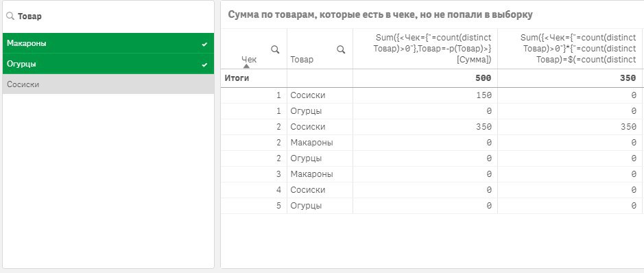Sort by the Чек column header
The image size is (644, 273).
click(249, 60)
